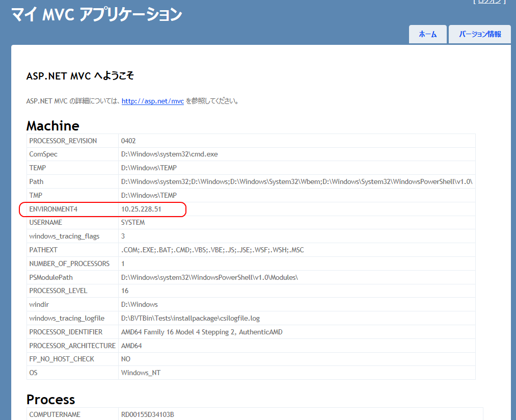516x420 pixels.
Task: Select the PROCESSOR_IDENTIFIER cell
Action: coord(72,332)
